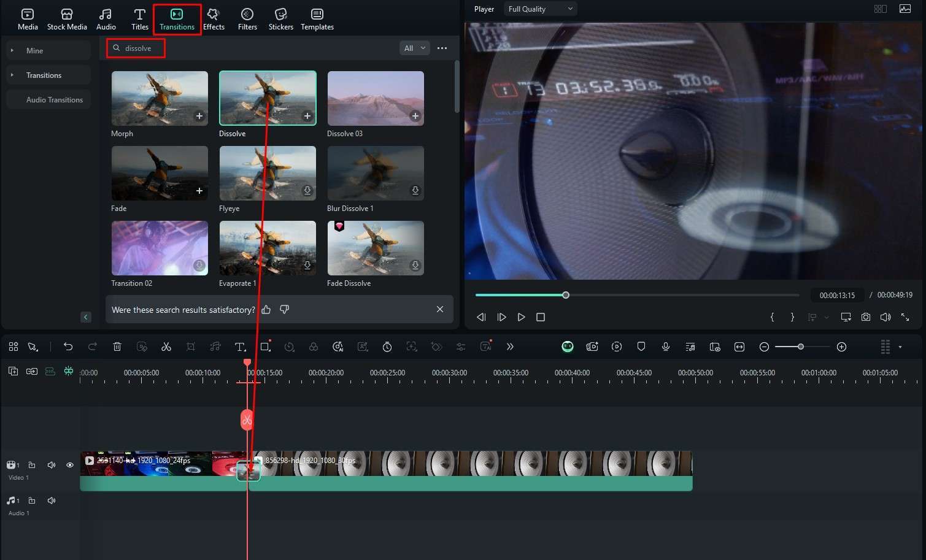Add the Dissolve 03 transition via plus icon

tap(415, 116)
